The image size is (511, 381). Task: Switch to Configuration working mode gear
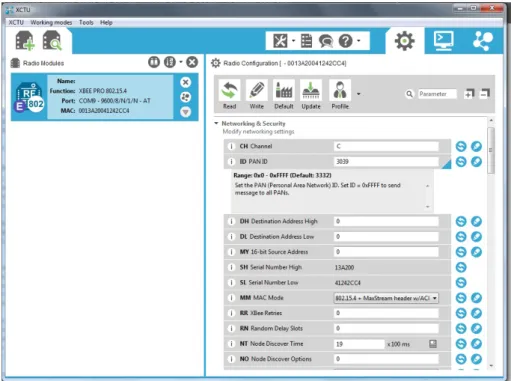(x=404, y=41)
